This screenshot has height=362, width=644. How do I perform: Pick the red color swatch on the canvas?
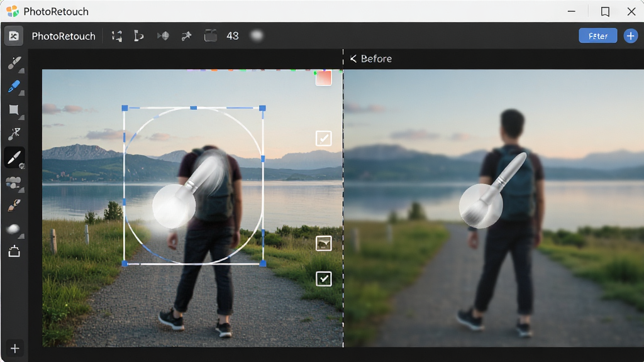(x=323, y=78)
